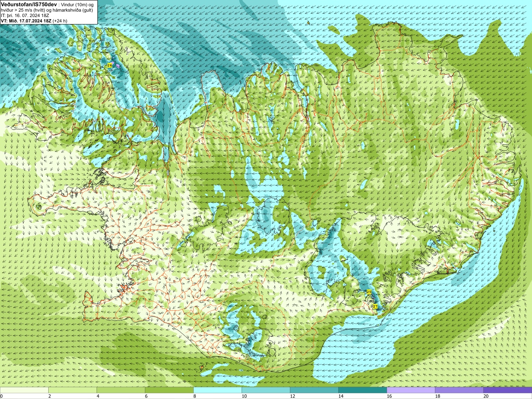Click the 'IT: þri. 16. 07. 2024 18Z' line
This screenshot has height=399, width=532.
pyautogui.click(x=25, y=15)
